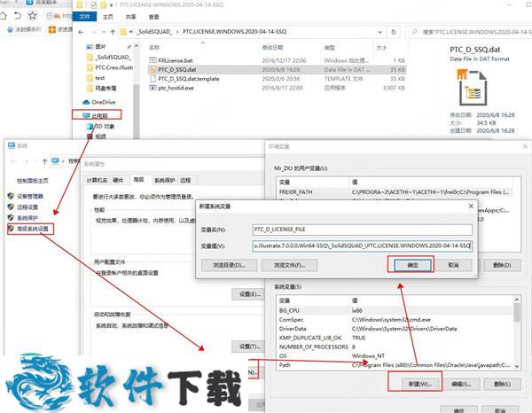The image size is (532, 413).
Task: Click the File Explorer search box
Action: [x=470, y=32]
